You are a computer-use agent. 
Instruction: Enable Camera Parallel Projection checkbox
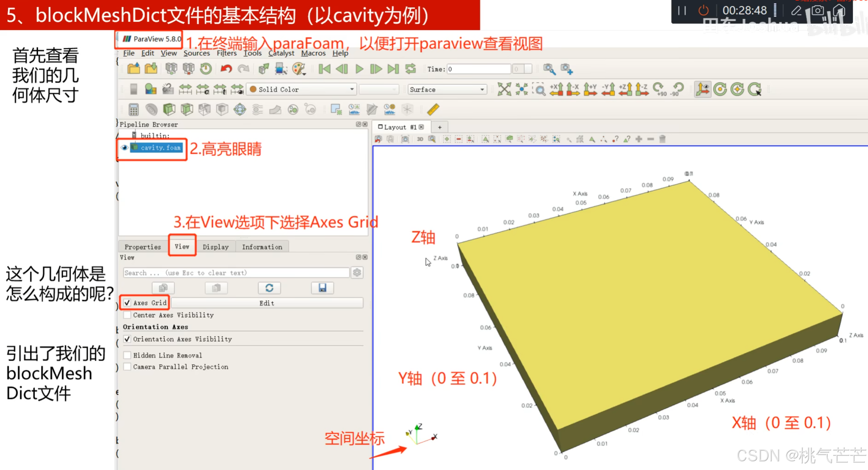coord(127,367)
